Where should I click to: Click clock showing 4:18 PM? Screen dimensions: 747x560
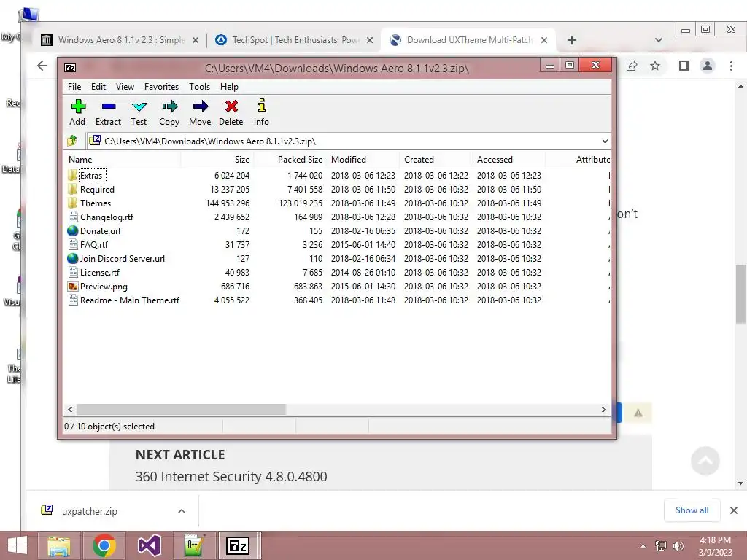tap(715, 540)
